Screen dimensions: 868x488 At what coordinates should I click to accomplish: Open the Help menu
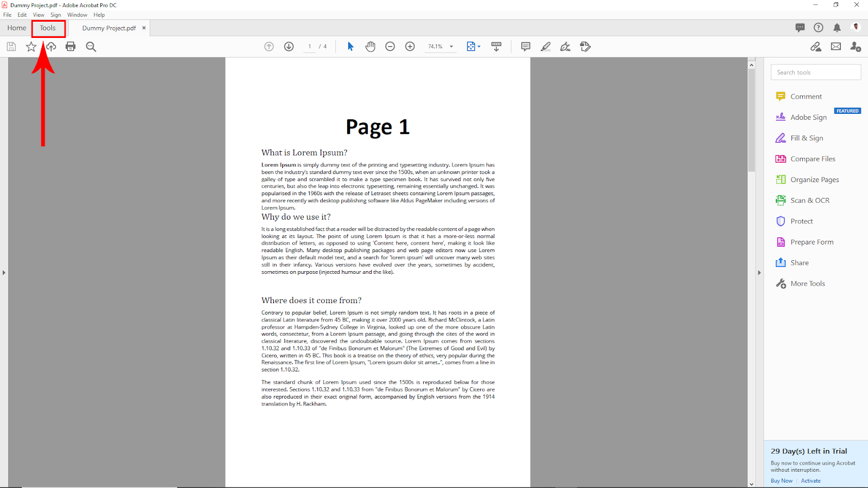[x=99, y=15]
